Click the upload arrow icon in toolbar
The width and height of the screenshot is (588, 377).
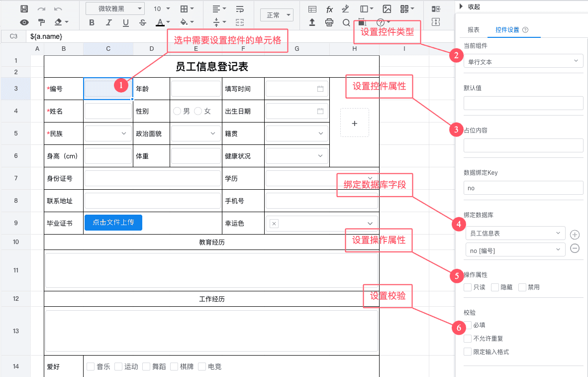pos(312,22)
